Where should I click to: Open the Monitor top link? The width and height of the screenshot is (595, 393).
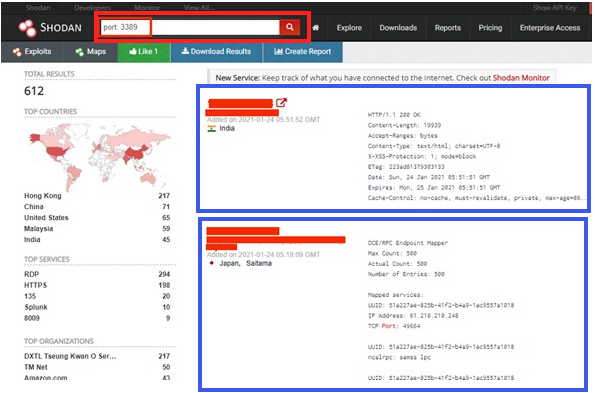pos(147,8)
